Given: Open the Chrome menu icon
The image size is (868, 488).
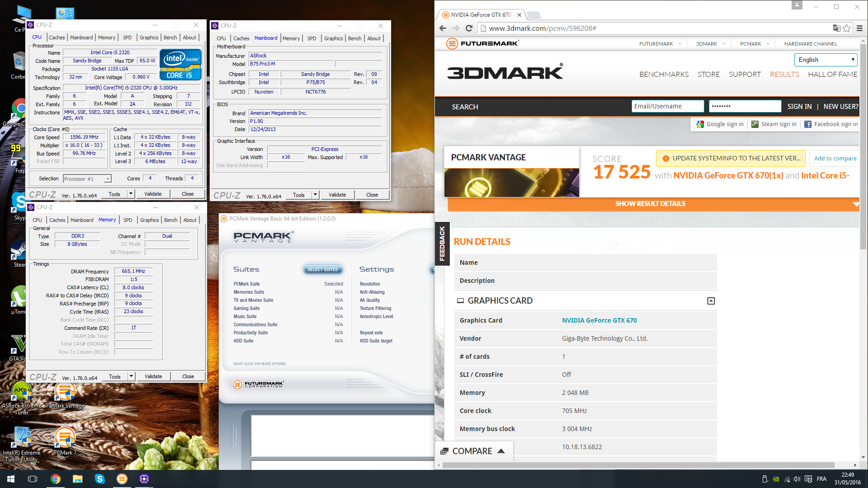Looking at the screenshot, I should [859, 28].
